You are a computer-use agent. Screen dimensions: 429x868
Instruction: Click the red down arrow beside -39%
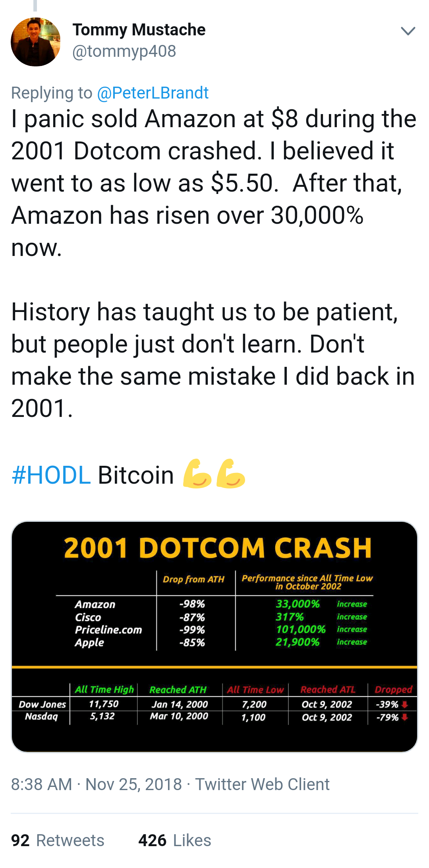click(x=405, y=705)
